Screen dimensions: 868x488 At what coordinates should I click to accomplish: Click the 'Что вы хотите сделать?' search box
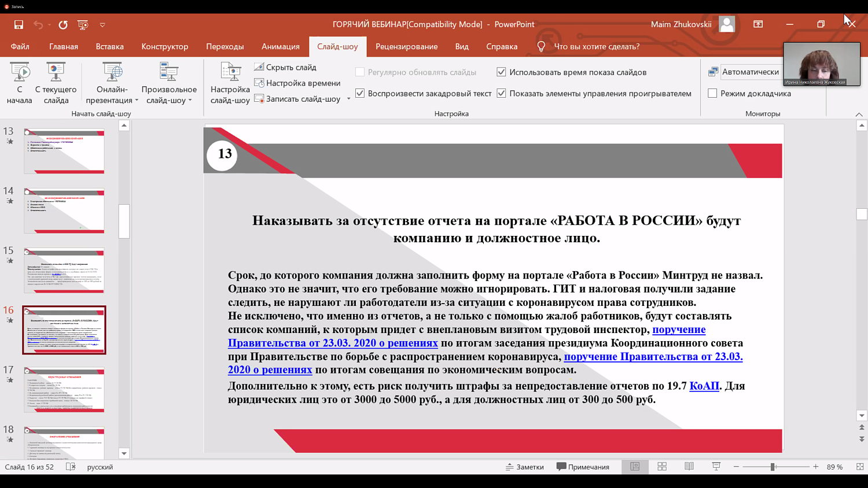[x=597, y=46]
